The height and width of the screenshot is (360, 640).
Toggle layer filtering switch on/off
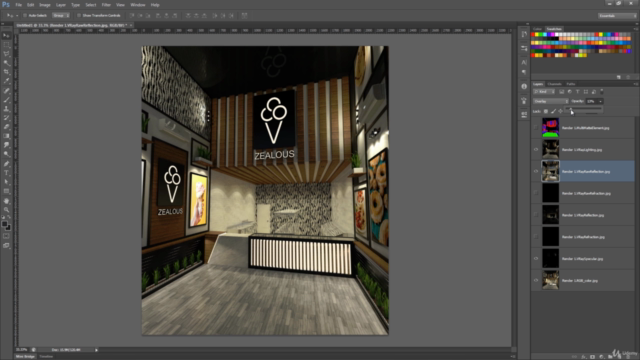pos(602,91)
